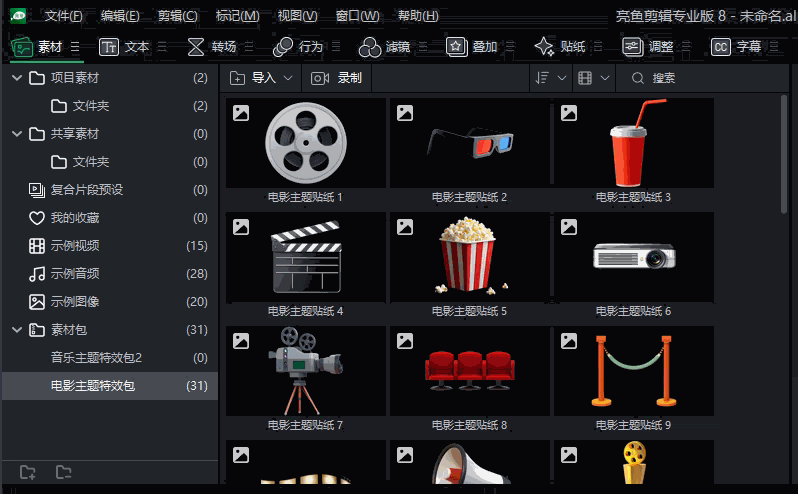Viewport: 798px width, 494px height.
Task: Collapse the 项目素材 tree node
Action: (x=17, y=78)
